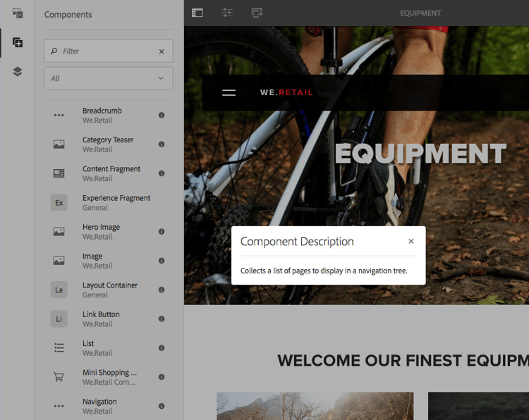
Task: Click the Experience Fragment label
Action: click(116, 198)
